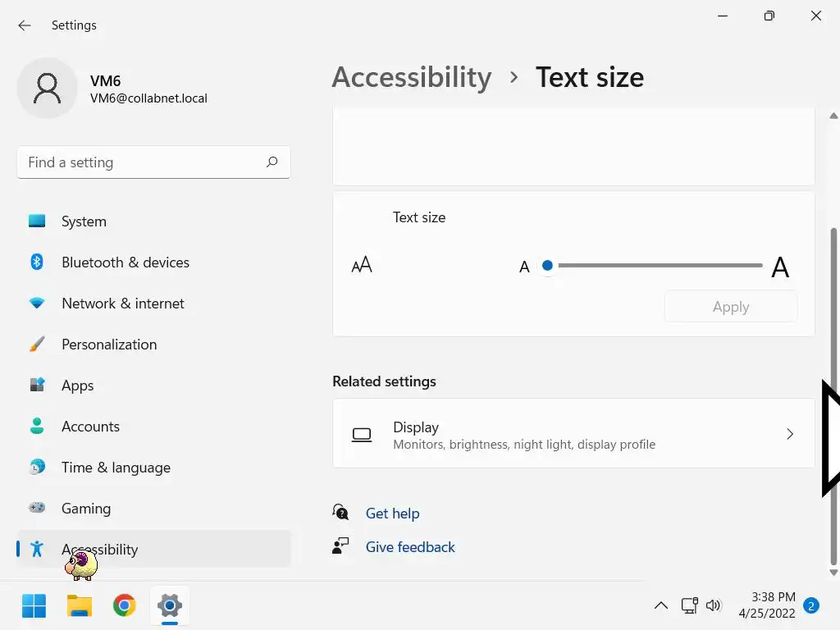
Task: Click Accessibility breadcrumb heading
Action: [412, 77]
